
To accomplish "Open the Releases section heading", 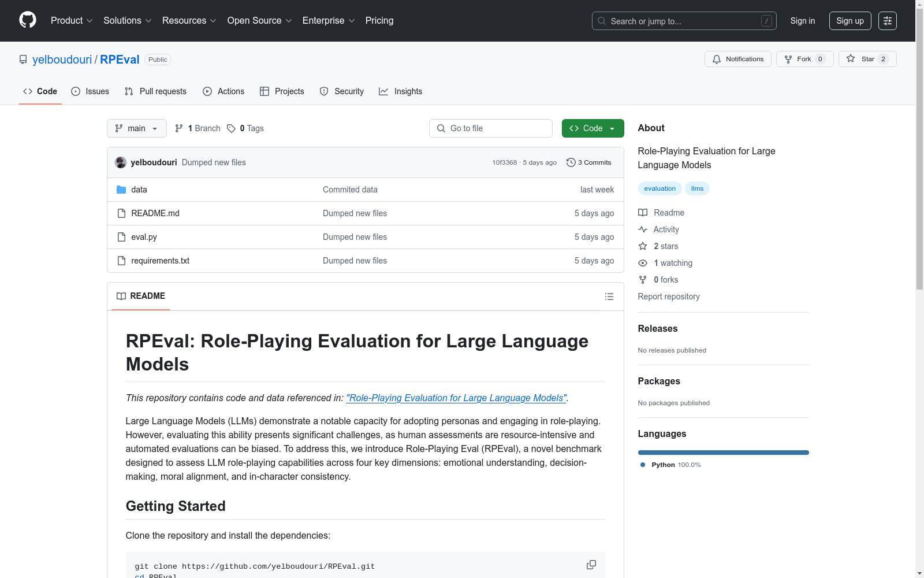I will pyautogui.click(x=658, y=328).
